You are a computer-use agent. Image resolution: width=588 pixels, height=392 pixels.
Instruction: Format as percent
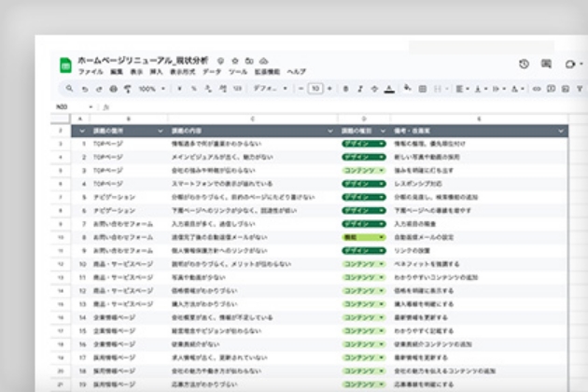[x=194, y=89]
